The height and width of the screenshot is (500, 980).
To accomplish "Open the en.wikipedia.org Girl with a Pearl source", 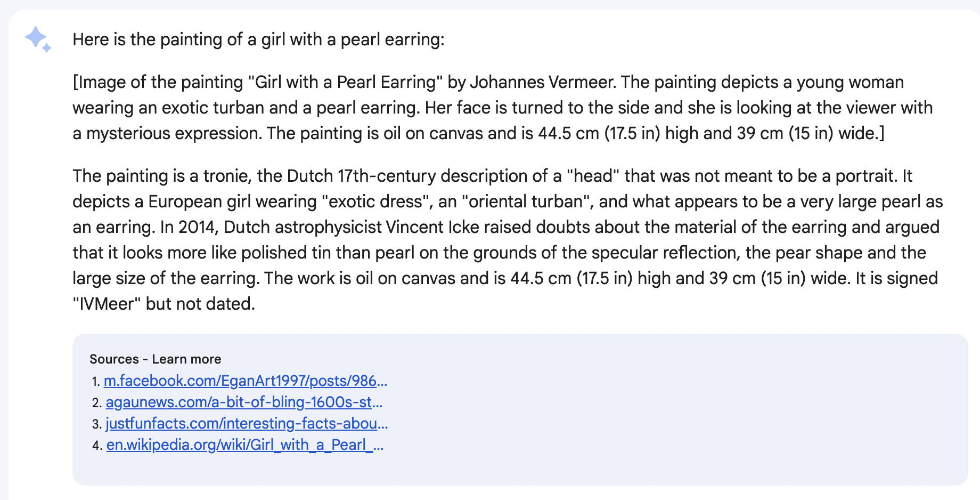I will pyautogui.click(x=244, y=445).
